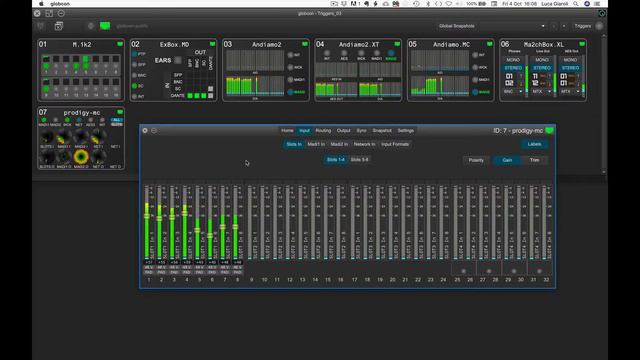640x360 pixels.
Task: Open Spotlight search in the macOS menu bar
Action: (x=576, y=4)
